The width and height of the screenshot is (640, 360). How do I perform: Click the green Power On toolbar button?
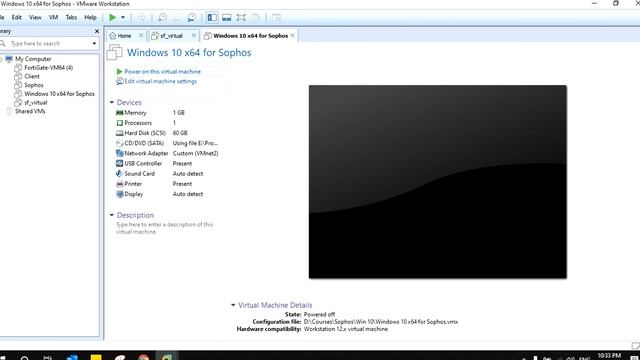[113, 17]
